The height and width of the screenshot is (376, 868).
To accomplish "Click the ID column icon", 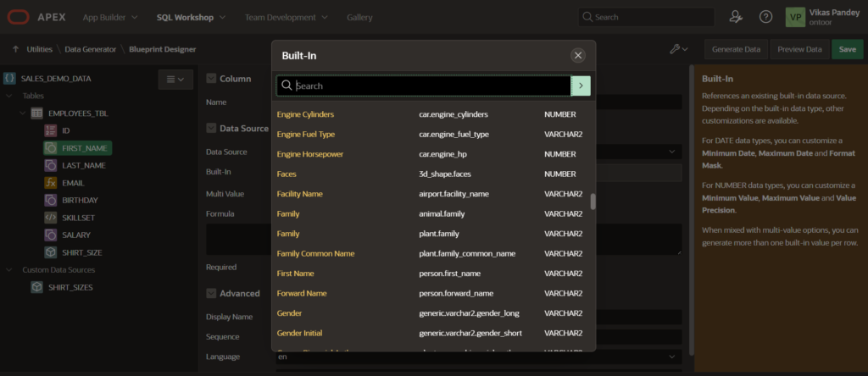I will (51, 130).
